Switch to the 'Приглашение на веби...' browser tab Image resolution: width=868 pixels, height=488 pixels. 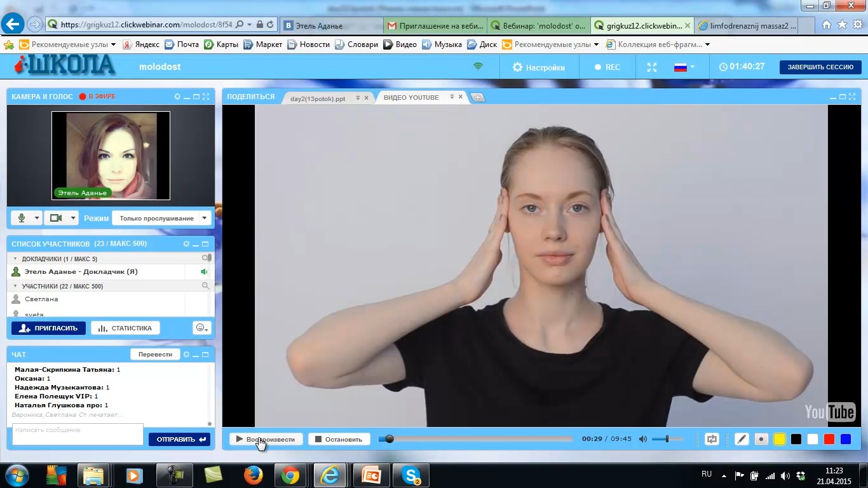tap(435, 25)
